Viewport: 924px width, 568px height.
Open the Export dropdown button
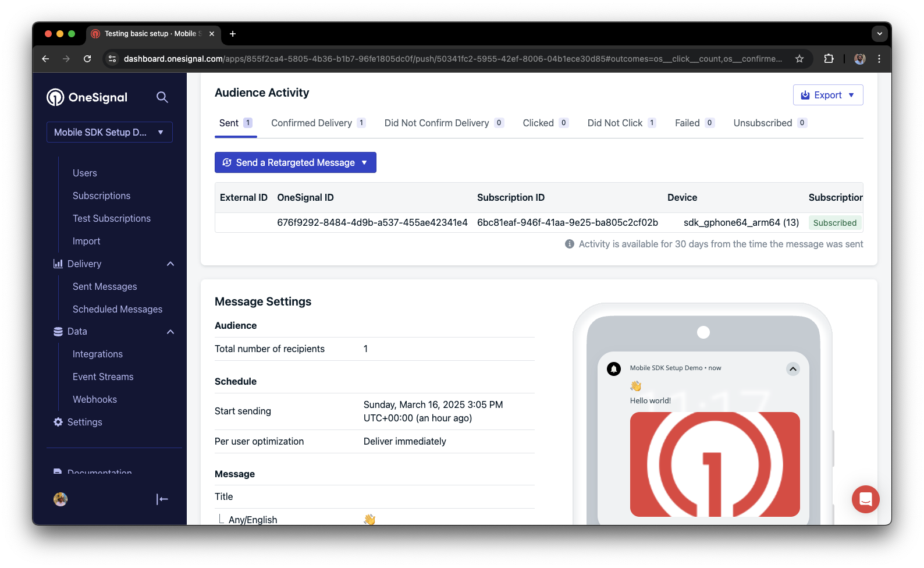tap(828, 95)
